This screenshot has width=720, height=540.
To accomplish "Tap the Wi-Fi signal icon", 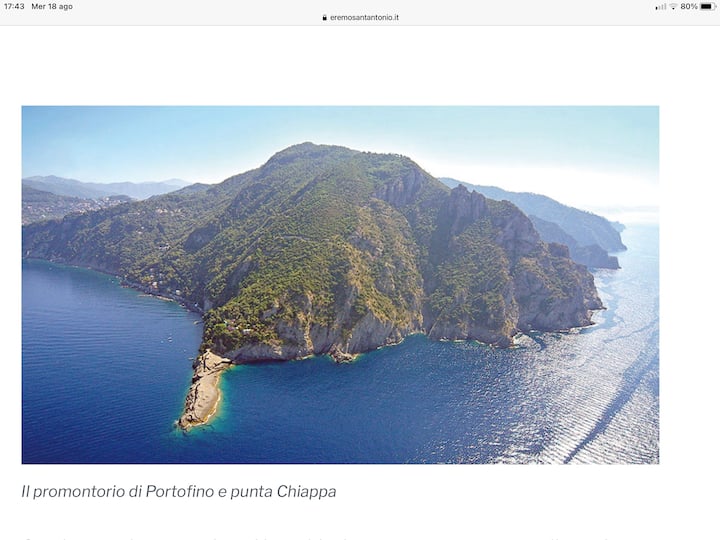I will coord(673,7).
